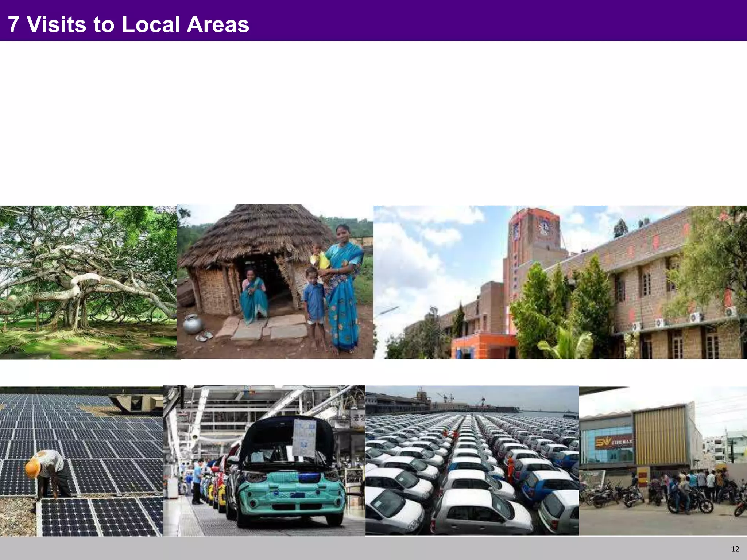Select the solar panels photo
Screen dimensions: 747x560
tap(82, 461)
